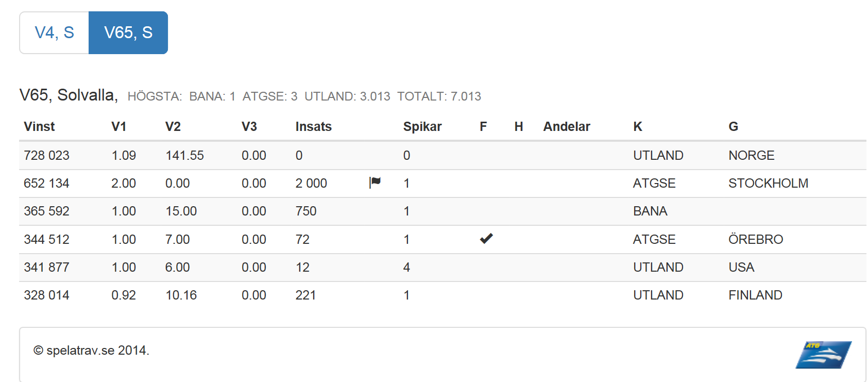The width and height of the screenshot is (868, 382).
Task: Click the V2 column header
Action: point(173,127)
